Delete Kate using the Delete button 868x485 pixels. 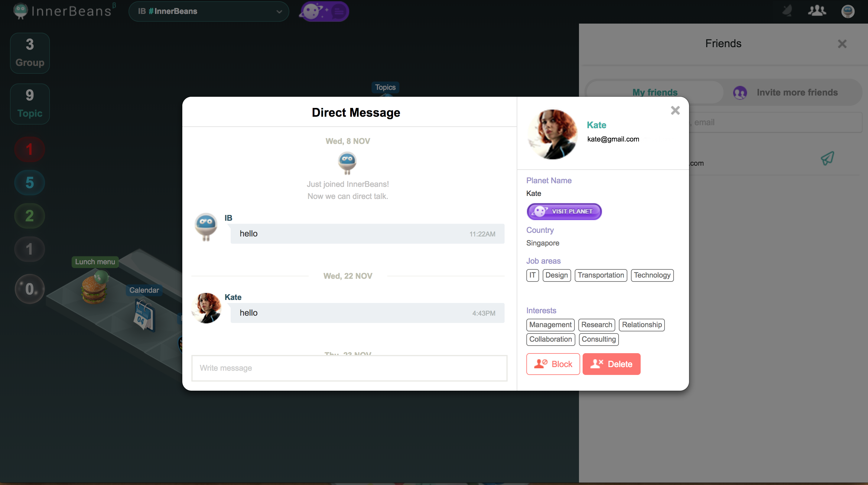tap(612, 364)
